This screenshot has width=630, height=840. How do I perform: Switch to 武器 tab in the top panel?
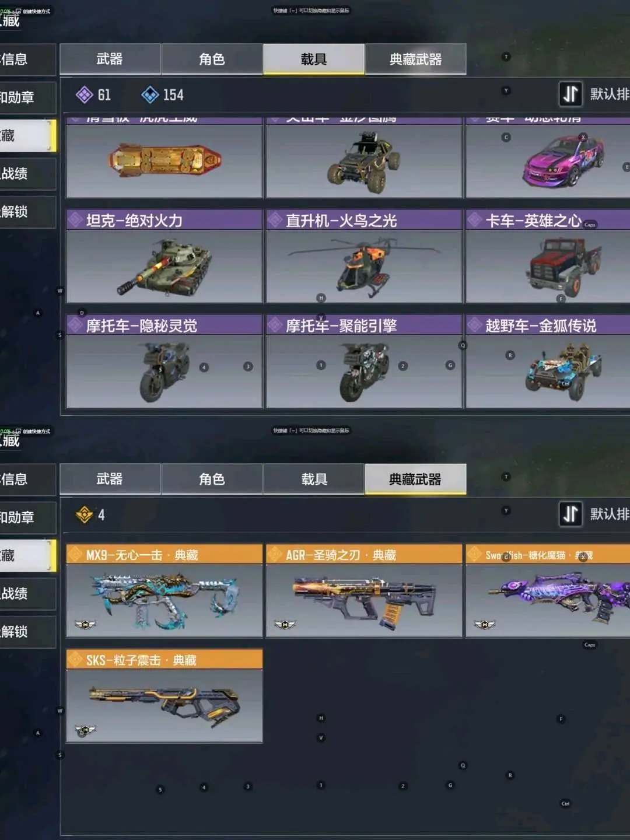(110, 59)
